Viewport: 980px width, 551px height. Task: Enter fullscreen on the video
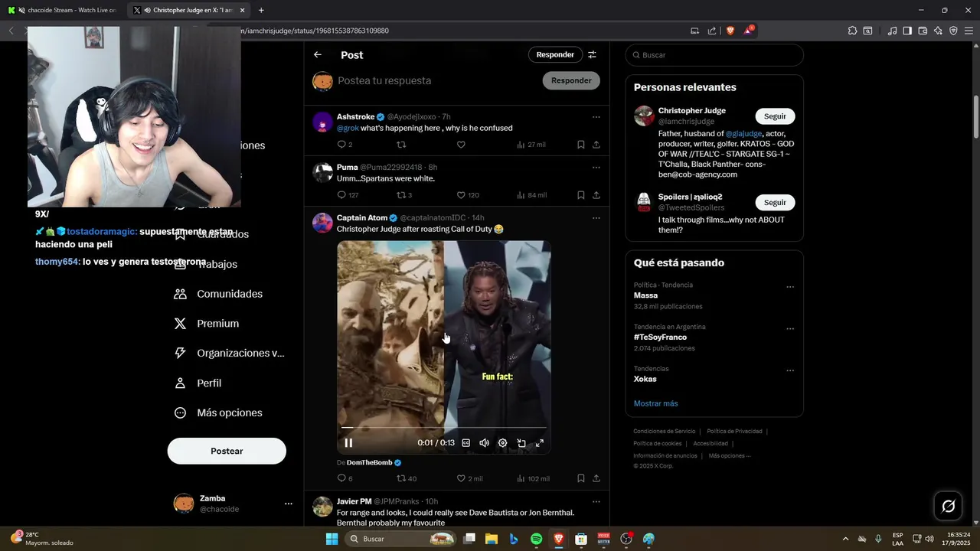point(540,443)
